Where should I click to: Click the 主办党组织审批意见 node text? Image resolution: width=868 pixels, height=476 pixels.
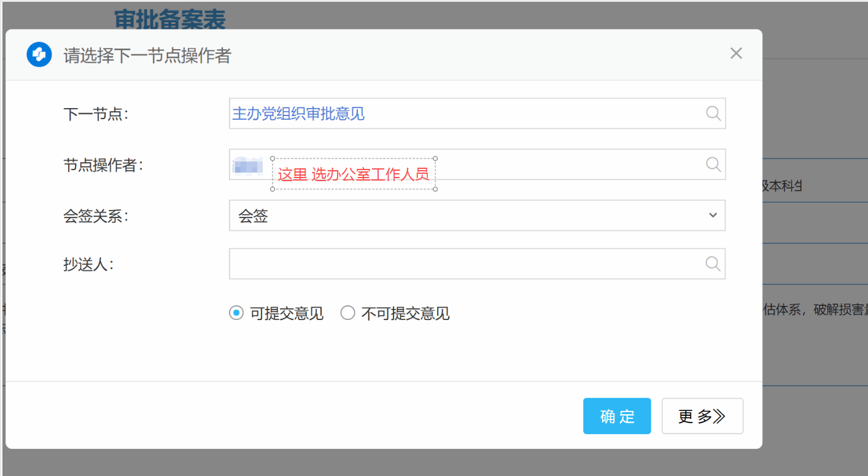point(298,114)
